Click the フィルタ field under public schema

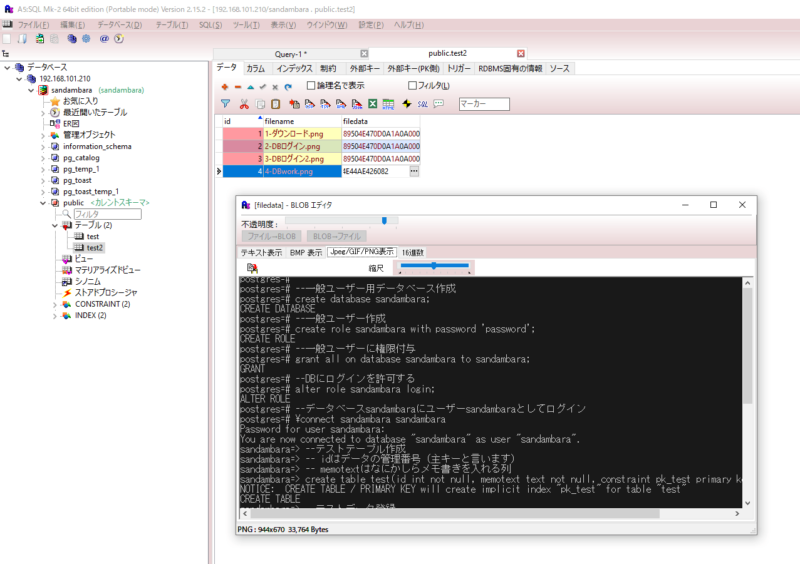107,214
